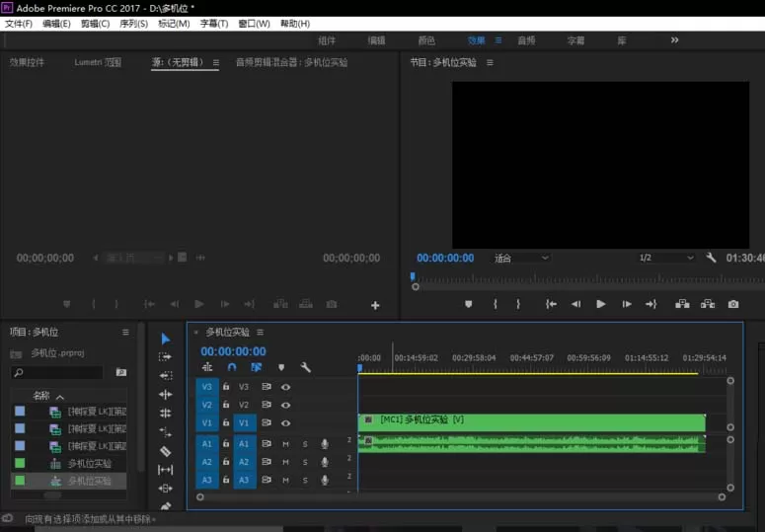Screen dimensions: 765x532
Task: Step forward one frame in Program monitor
Action: click(x=627, y=304)
